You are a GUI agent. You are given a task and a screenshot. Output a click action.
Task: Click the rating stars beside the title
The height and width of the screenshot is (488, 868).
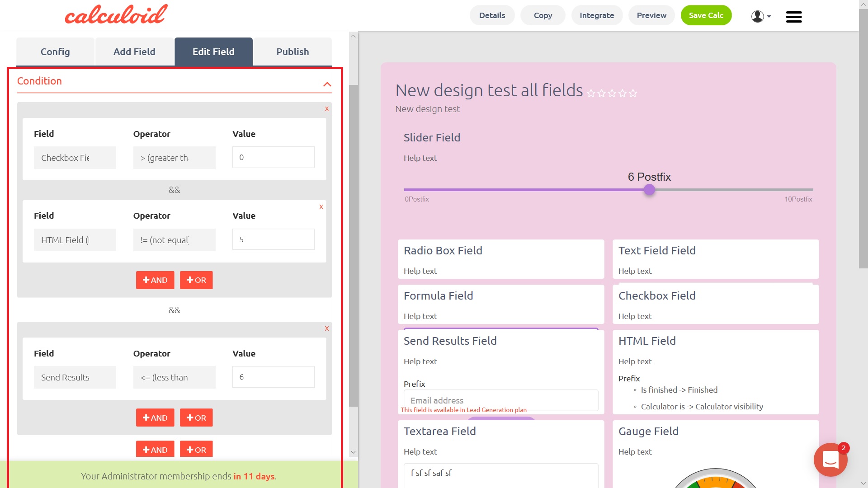tap(612, 93)
